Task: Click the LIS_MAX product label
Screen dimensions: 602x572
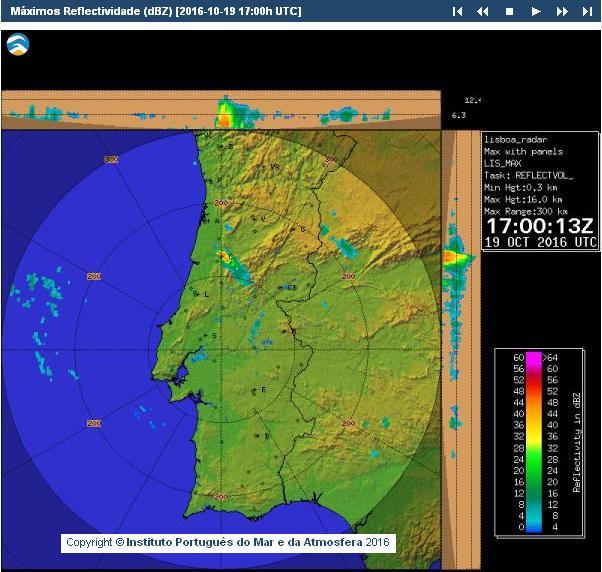Action: click(503, 163)
